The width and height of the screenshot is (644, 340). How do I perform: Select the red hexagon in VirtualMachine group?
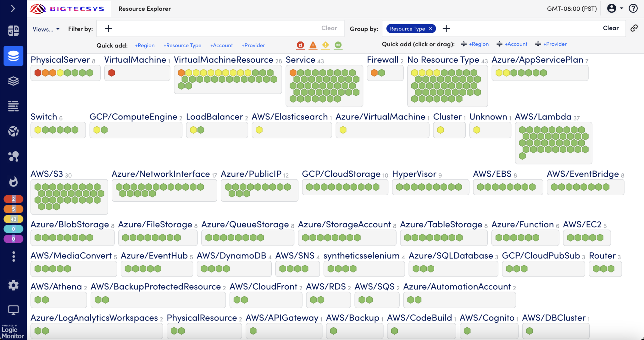(112, 73)
